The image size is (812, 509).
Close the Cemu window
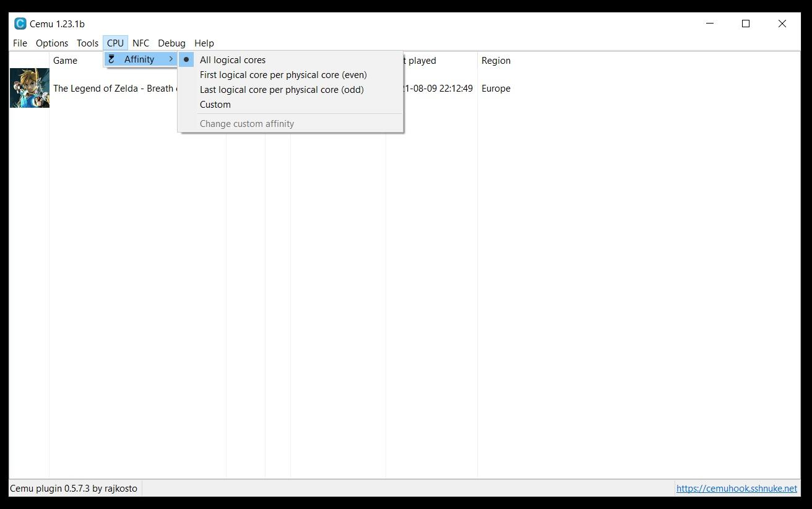point(782,24)
